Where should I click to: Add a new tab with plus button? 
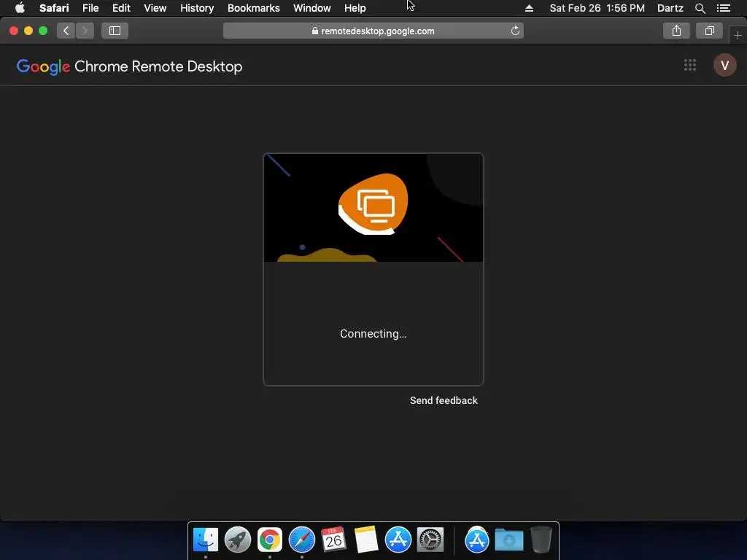coord(738,35)
